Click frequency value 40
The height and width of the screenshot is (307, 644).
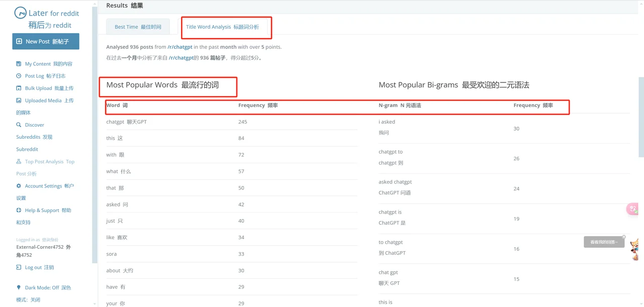click(242, 221)
